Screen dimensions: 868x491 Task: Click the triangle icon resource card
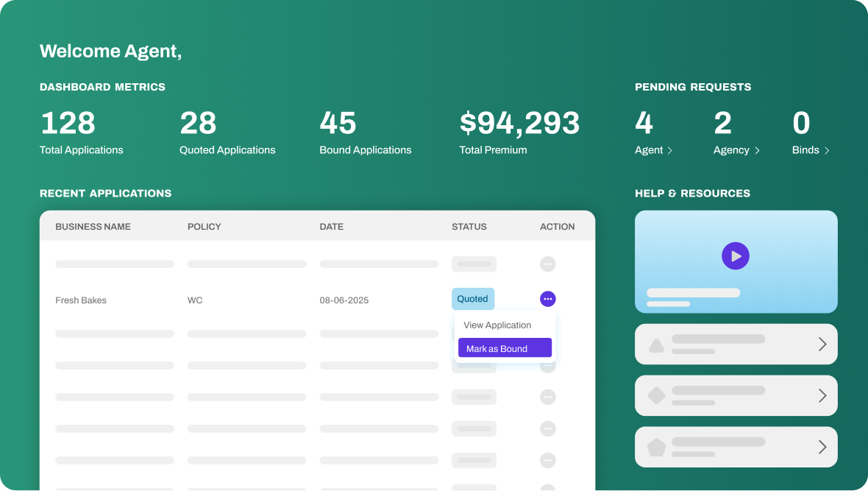click(736, 345)
